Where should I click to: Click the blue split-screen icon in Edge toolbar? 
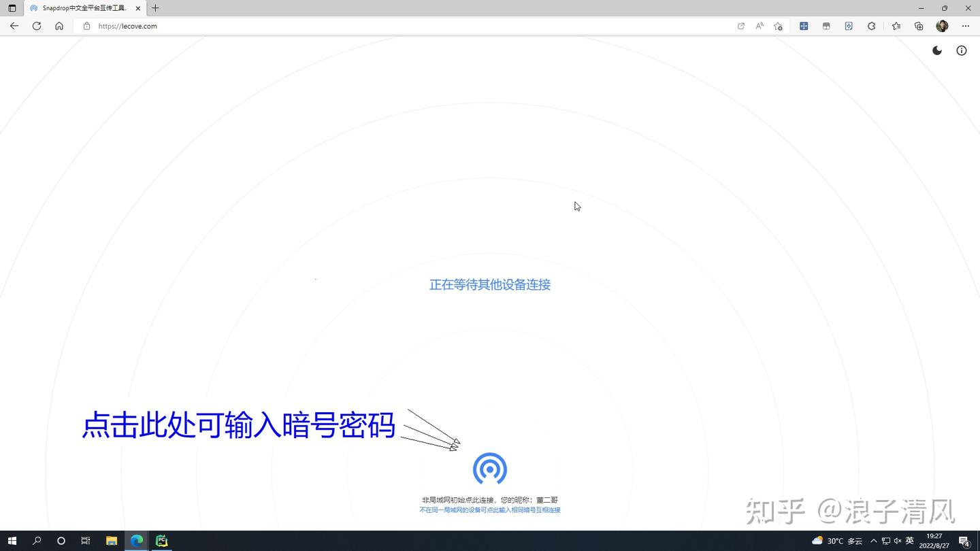pyautogui.click(x=804, y=26)
